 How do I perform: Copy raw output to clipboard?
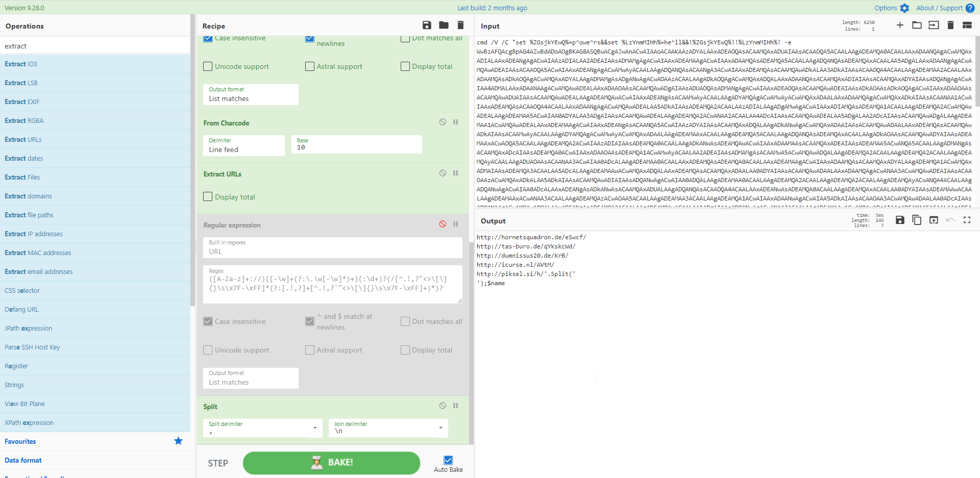[917, 220]
